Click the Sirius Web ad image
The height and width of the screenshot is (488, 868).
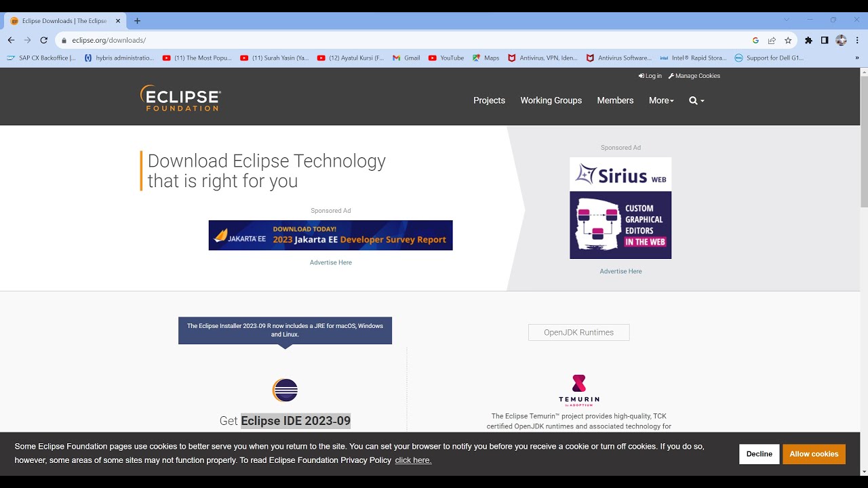(x=620, y=208)
